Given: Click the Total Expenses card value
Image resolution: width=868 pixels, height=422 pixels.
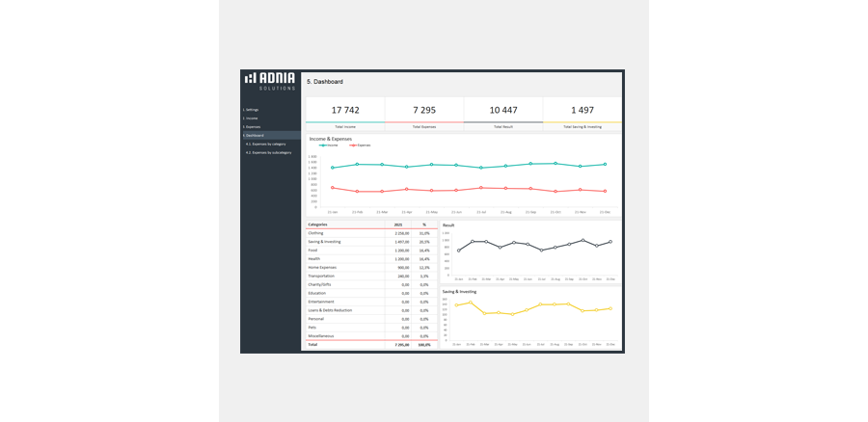Looking at the screenshot, I should [x=423, y=110].
